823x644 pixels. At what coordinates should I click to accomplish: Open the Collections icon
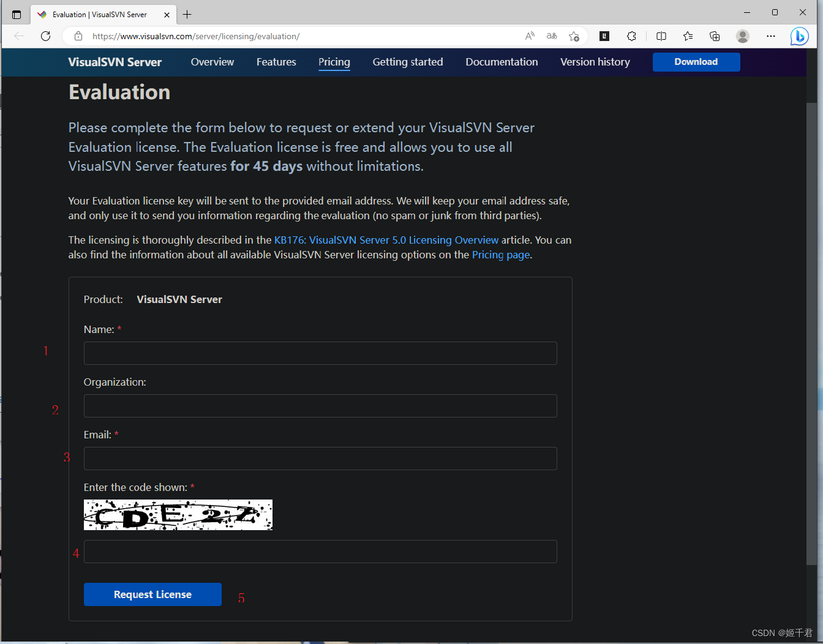tap(715, 36)
